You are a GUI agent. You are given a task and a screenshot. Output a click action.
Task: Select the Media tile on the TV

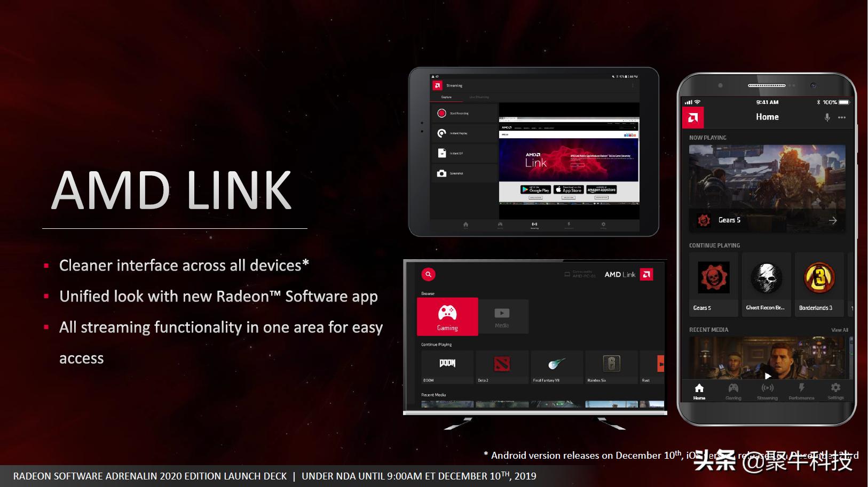pos(502,317)
